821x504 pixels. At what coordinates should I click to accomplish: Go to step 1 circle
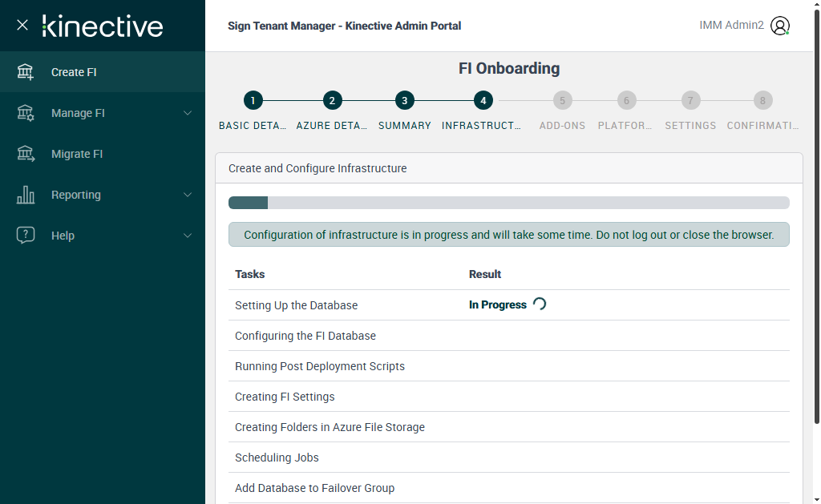(x=253, y=100)
